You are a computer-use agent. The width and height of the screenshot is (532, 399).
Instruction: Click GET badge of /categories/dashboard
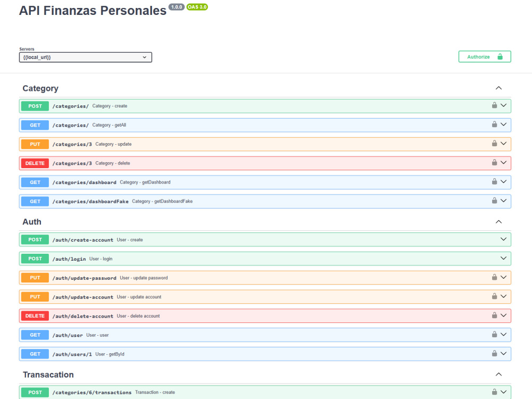click(x=35, y=182)
